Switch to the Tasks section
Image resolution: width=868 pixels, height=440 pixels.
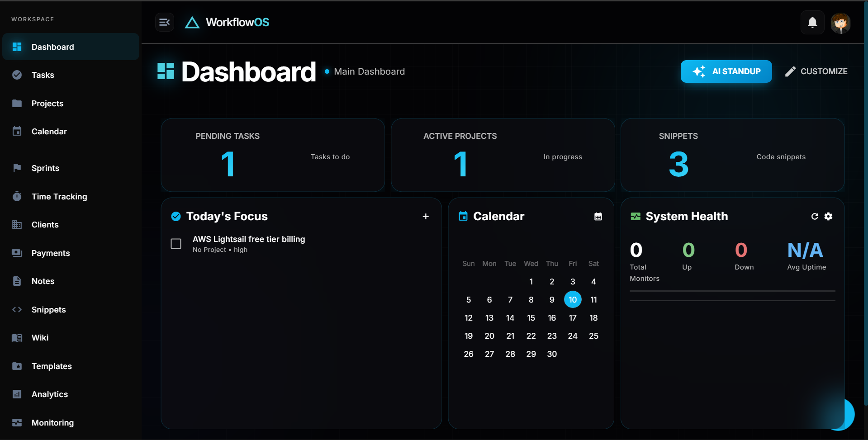pos(43,75)
